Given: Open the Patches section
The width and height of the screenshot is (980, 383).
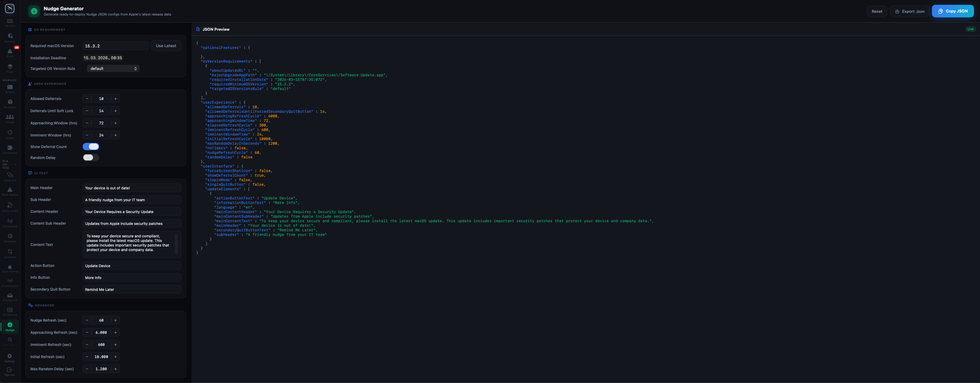Looking at the screenshot, I should 9,37.
